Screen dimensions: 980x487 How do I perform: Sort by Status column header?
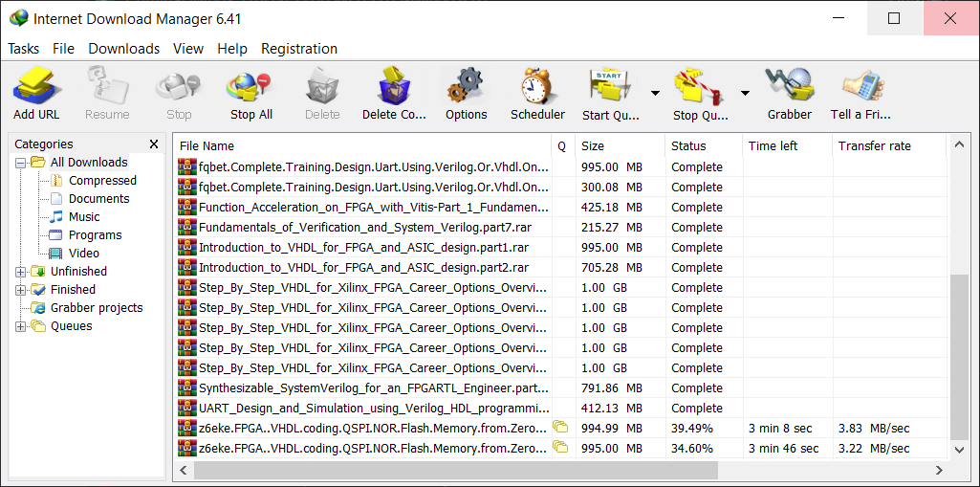(704, 146)
